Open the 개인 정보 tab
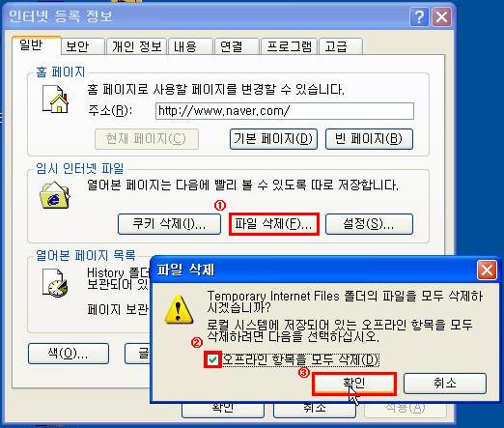The width and height of the screenshot is (504, 428). 136,46
